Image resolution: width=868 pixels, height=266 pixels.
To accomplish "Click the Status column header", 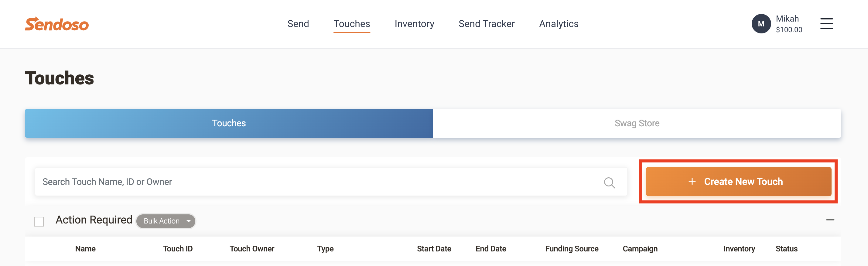I will 786,249.
